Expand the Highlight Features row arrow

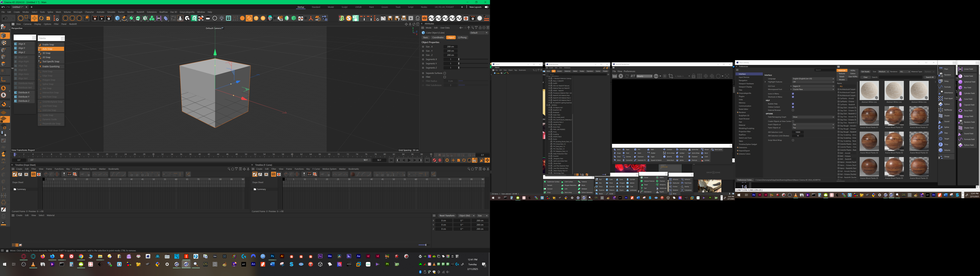pyautogui.click(x=765, y=82)
